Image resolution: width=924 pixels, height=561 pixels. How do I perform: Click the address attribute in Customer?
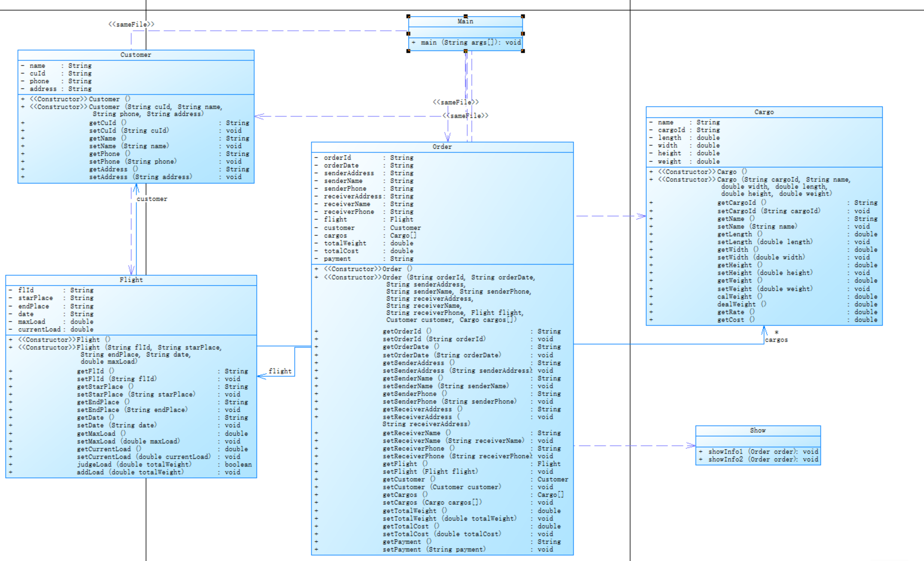(43, 89)
